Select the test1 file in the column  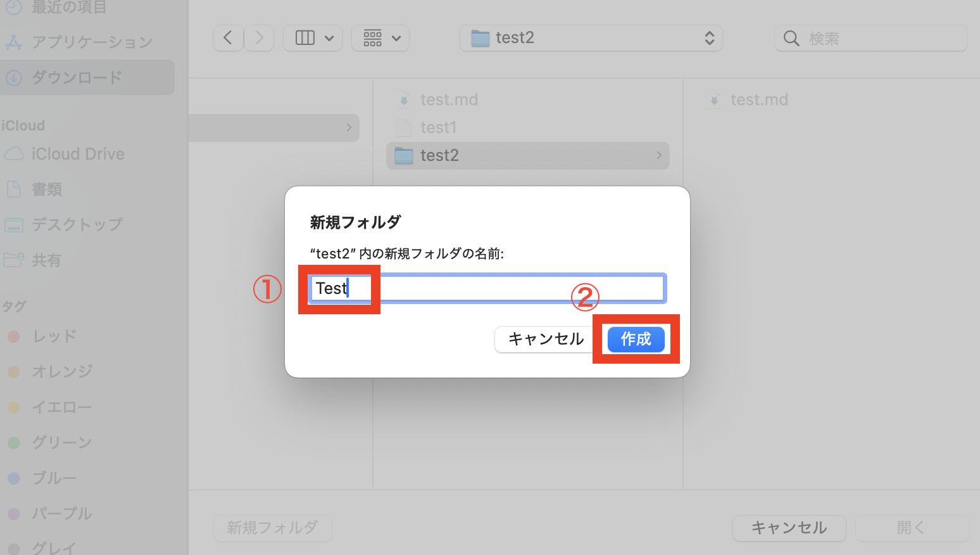[x=438, y=127]
